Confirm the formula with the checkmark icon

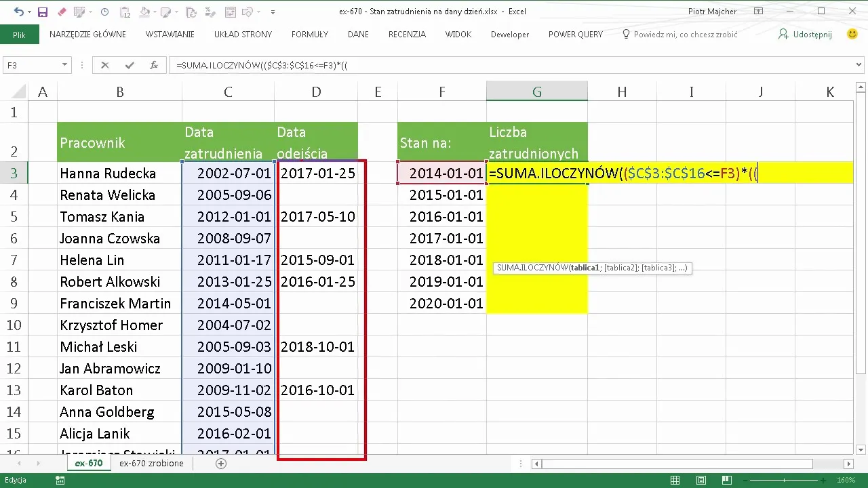coord(130,65)
